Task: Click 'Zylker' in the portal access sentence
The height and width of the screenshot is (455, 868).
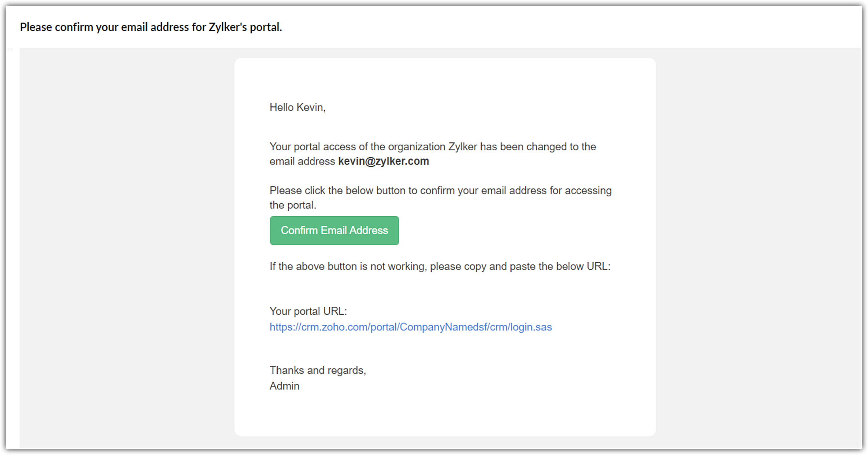Action: (463, 147)
